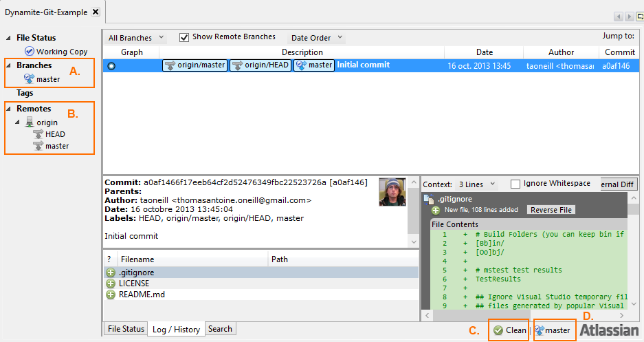This screenshot has height=342, width=644.
Task: Collapse the Remotes section
Action: [8, 109]
